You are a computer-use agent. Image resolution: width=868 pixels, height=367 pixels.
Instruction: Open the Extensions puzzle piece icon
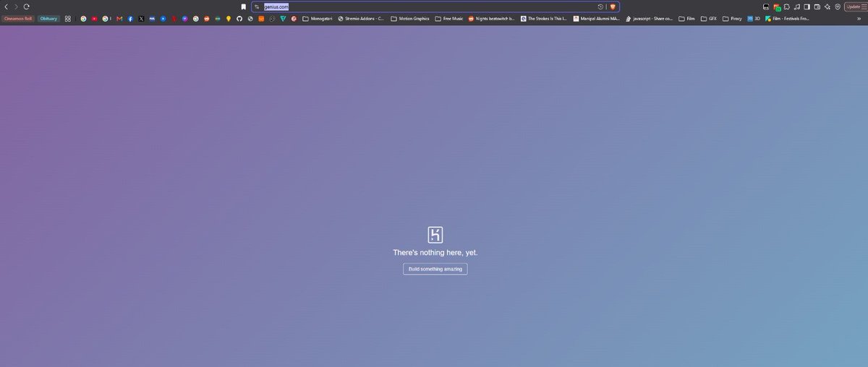[x=786, y=7]
